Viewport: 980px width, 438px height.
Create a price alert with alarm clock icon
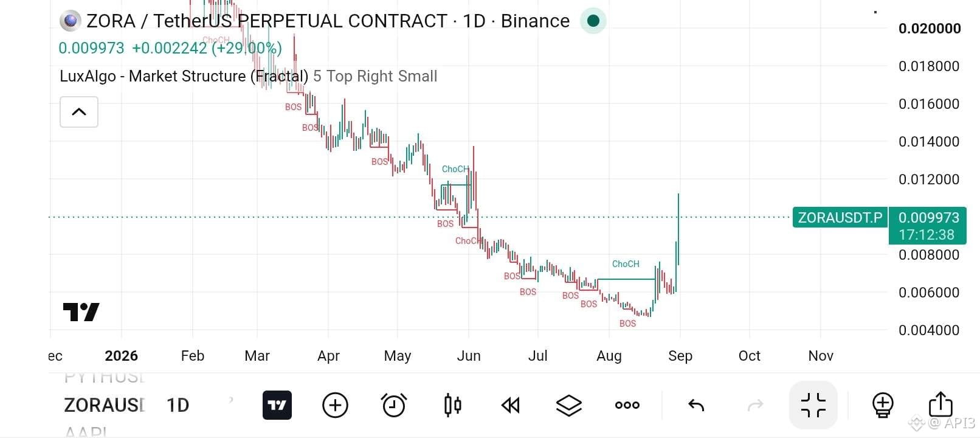pos(393,405)
